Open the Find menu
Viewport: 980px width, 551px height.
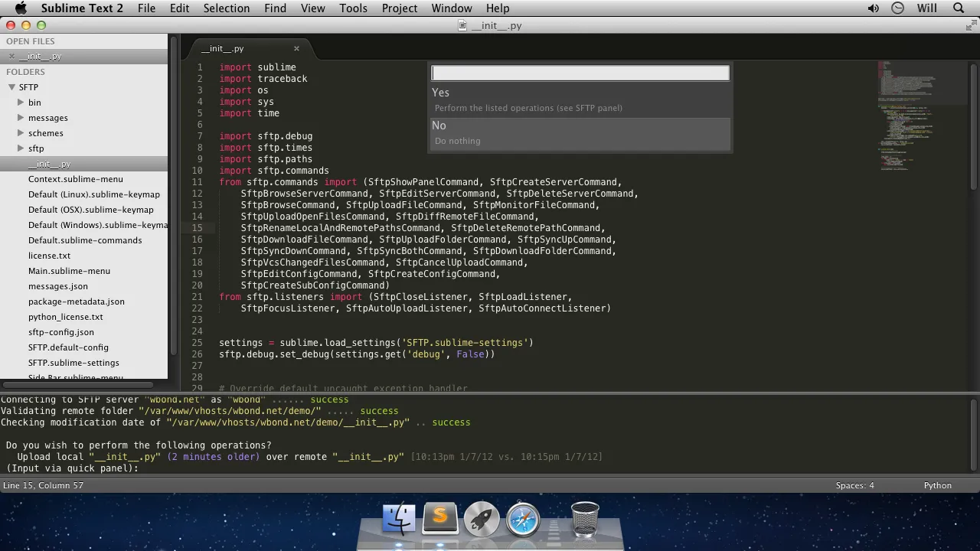click(275, 8)
